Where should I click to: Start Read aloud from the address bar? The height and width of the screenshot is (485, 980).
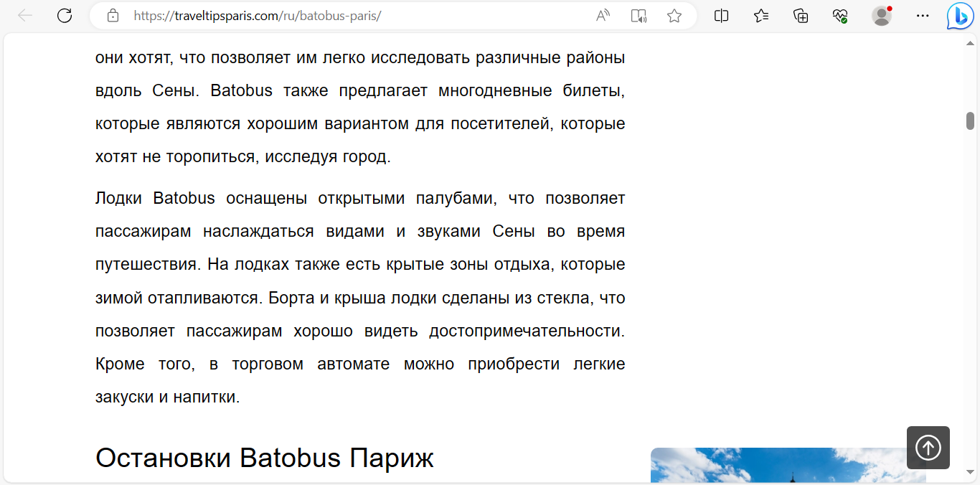(x=603, y=16)
